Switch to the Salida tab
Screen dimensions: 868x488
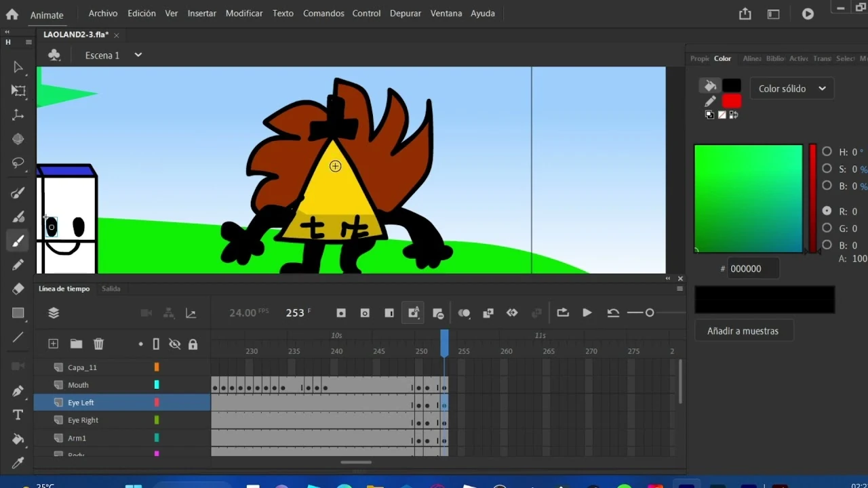111,289
